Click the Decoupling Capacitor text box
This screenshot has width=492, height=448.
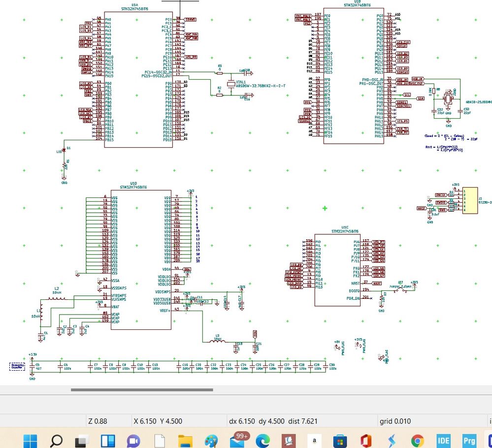click(x=17, y=366)
